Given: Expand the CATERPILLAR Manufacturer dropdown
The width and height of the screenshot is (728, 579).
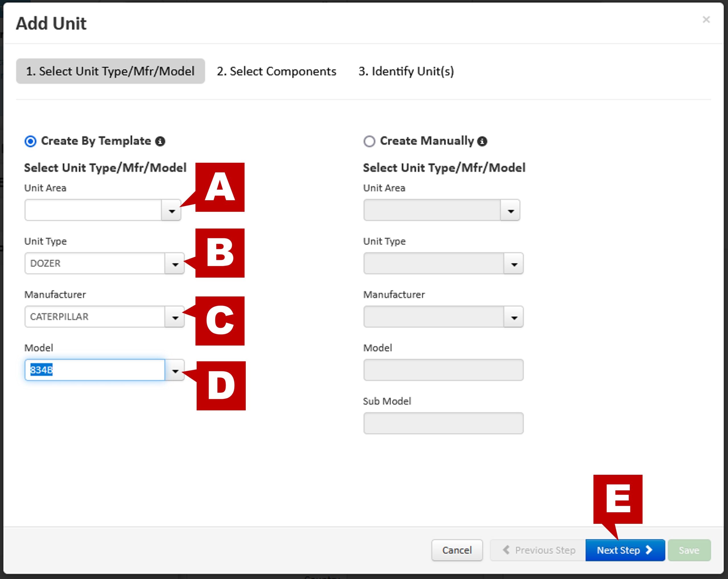Looking at the screenshot, I should 175,317.
